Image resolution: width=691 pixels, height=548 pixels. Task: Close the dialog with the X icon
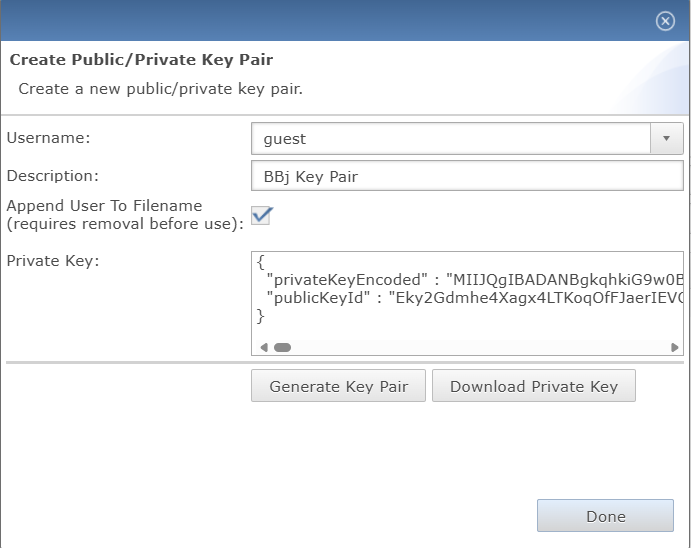tap(665, 21)
